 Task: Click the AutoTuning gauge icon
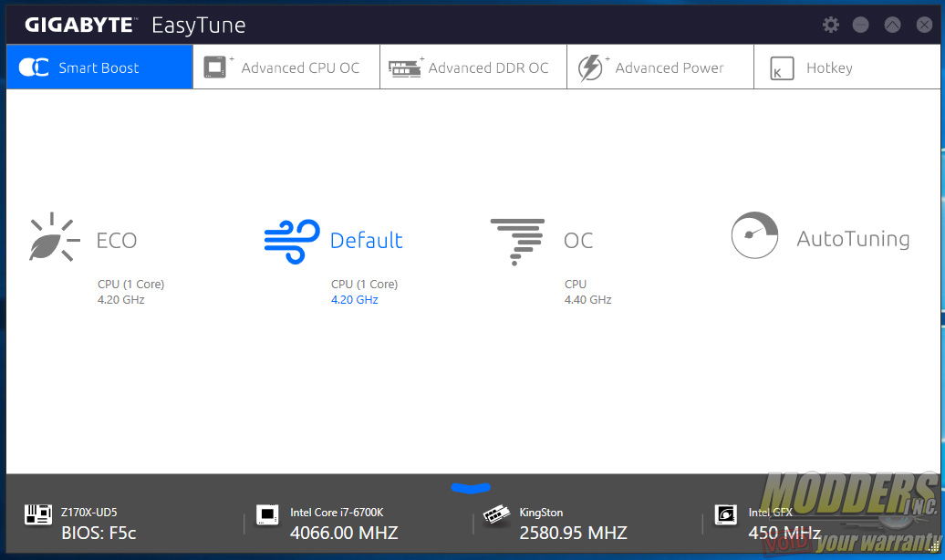[x=754, y=235]
